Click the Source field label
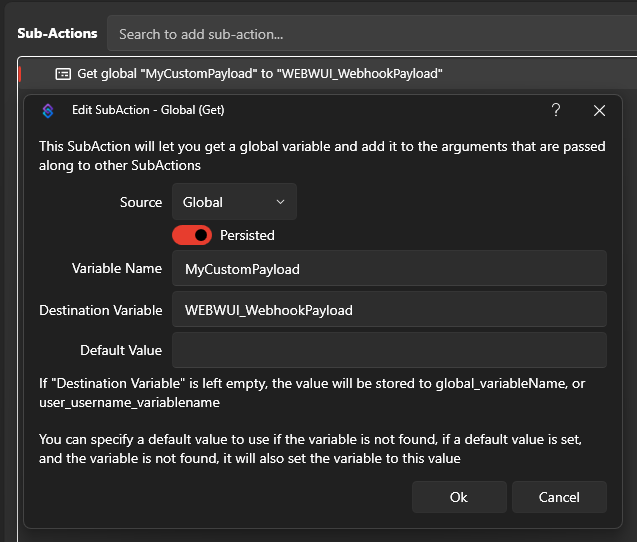Viewport: 637px width, 542px height. [140, 202]
